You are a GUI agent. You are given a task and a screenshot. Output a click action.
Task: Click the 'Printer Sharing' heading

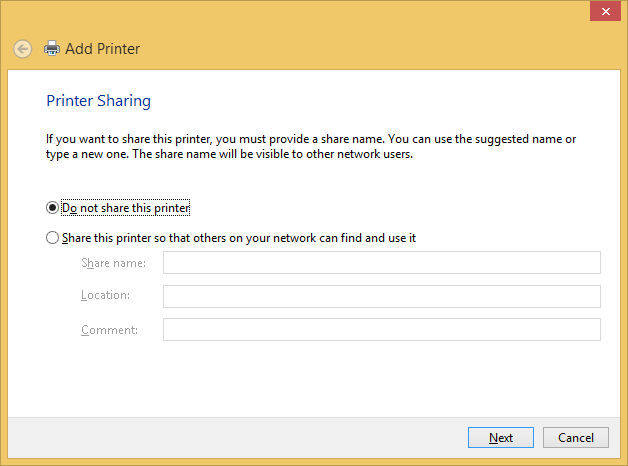click(x=99, y=101)
